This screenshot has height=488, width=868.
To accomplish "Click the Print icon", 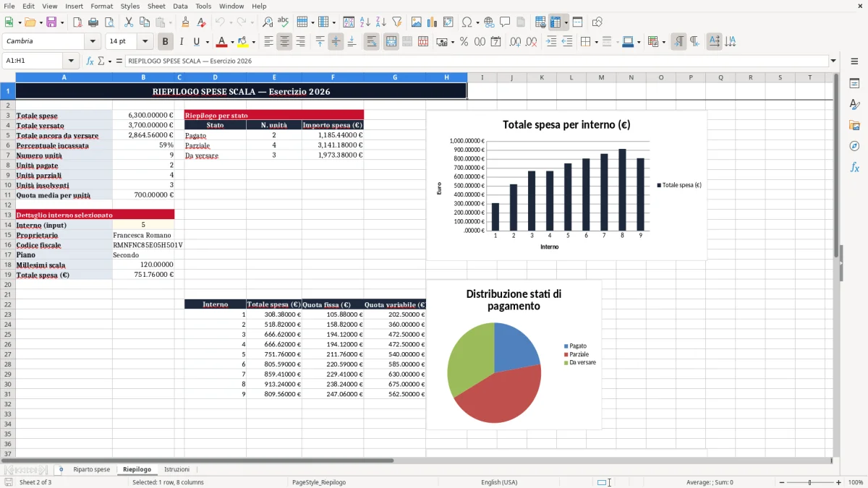I will pyautogui.click(x=93, y=22).
